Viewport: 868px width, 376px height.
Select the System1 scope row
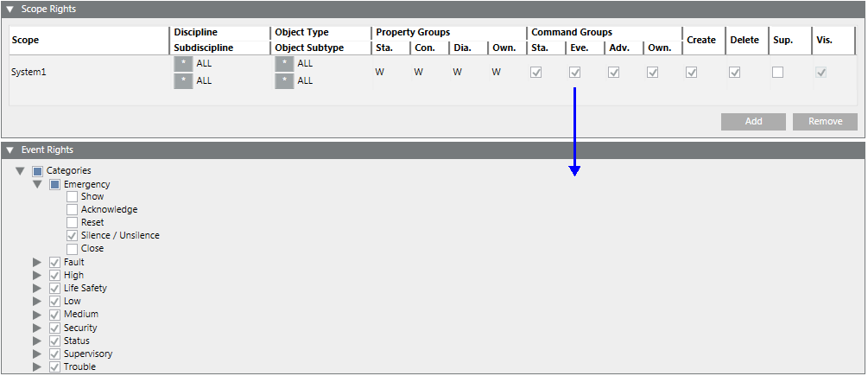(29, 73)
